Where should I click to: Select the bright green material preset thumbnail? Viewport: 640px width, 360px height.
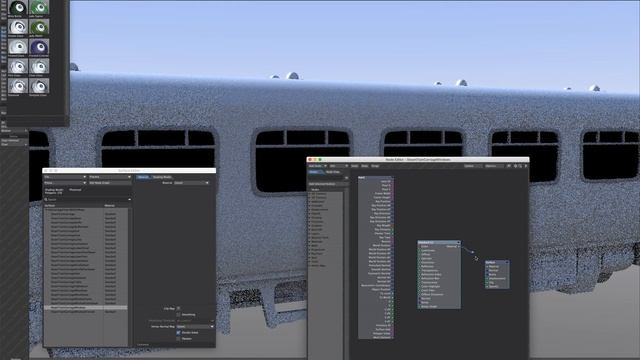(x=39, y=7)
